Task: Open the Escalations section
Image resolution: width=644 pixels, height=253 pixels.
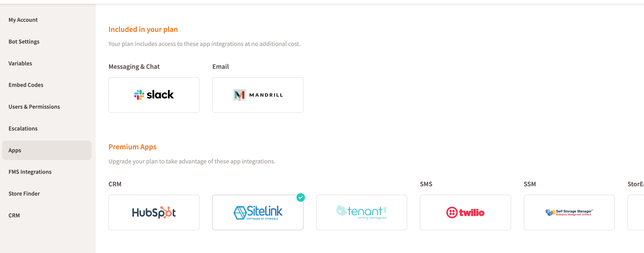Action: pyautogui.click(x=23, y=129)
